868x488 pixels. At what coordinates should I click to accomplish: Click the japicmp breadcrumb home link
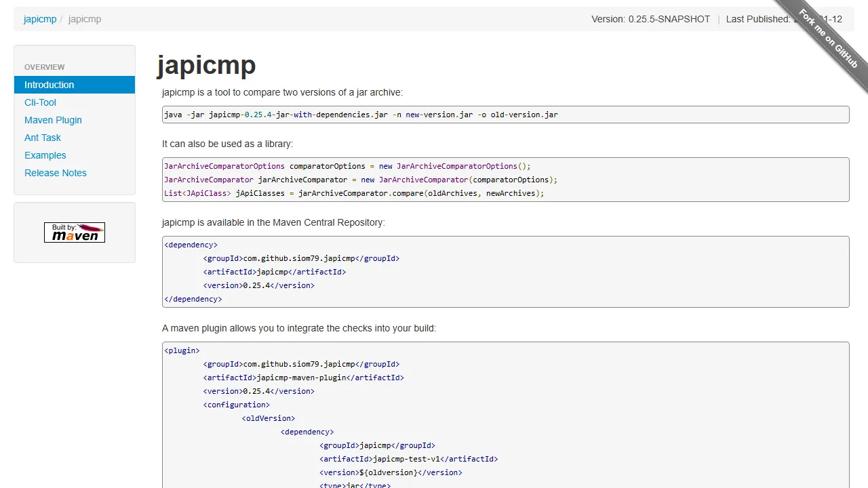tap(40, 19)
